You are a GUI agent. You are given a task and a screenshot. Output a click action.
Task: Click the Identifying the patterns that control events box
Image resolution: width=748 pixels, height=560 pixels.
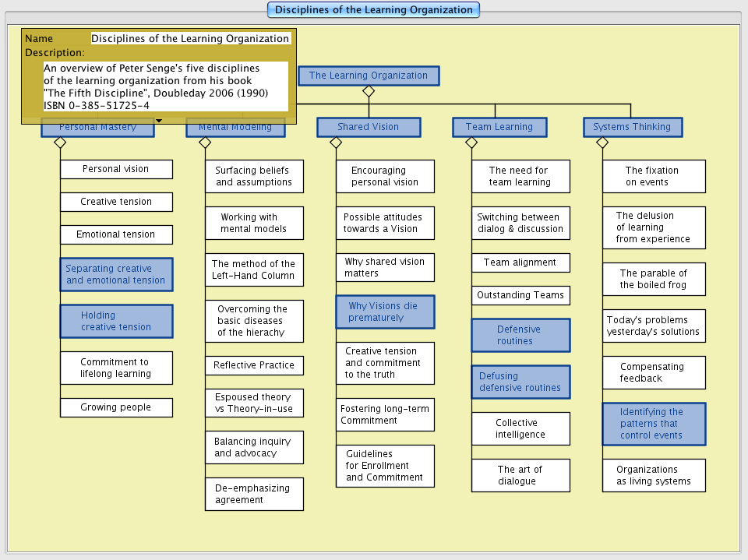(654, 424)
